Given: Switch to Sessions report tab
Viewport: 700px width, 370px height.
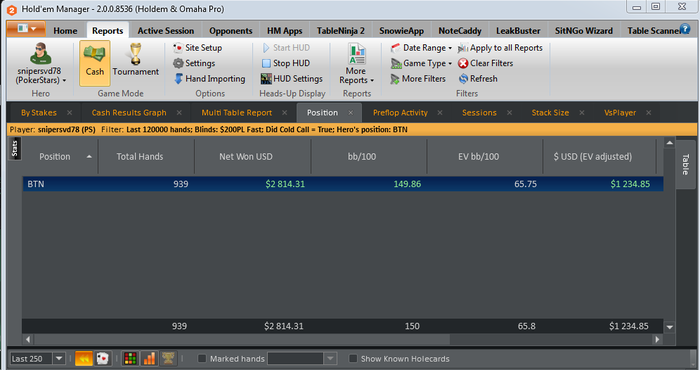Looking at the screenshot, I should point(479,113).
